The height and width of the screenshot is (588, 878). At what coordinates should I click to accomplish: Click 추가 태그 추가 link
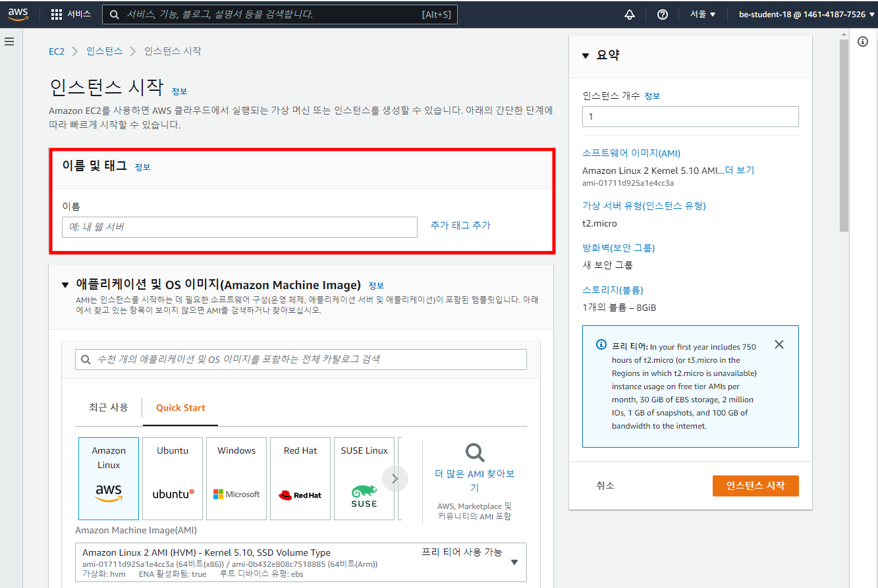460,225
